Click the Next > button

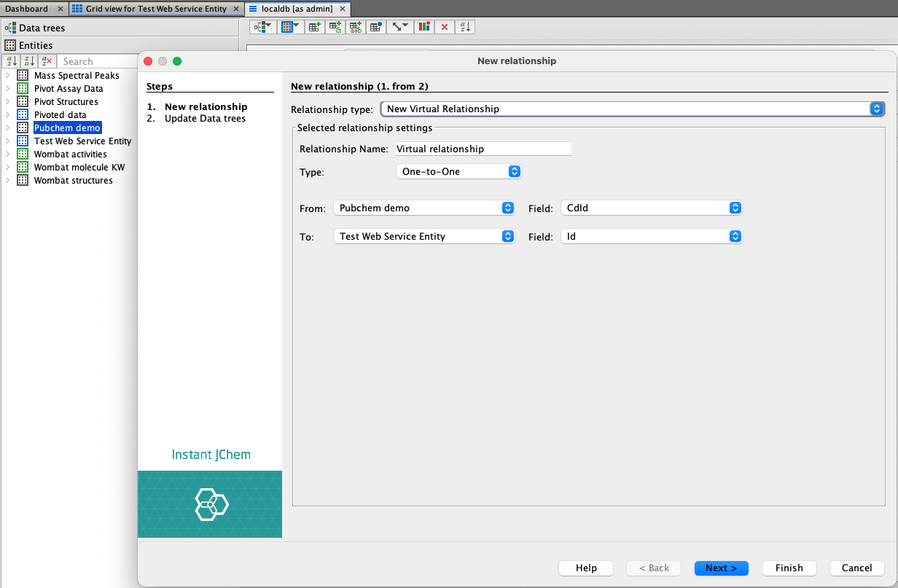(x=721, y=568)
